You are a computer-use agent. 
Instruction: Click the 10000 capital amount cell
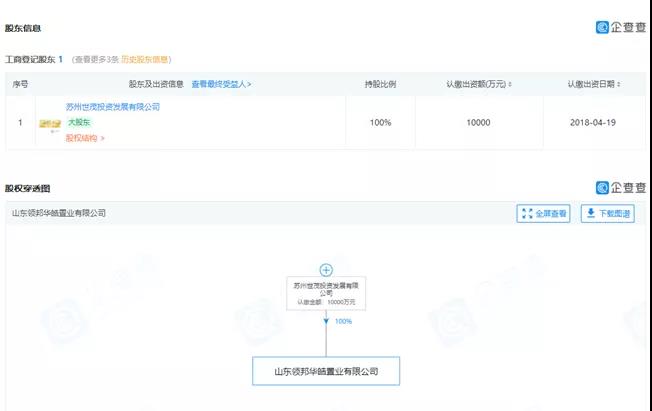pyautogui.click(x=478, y=123)
